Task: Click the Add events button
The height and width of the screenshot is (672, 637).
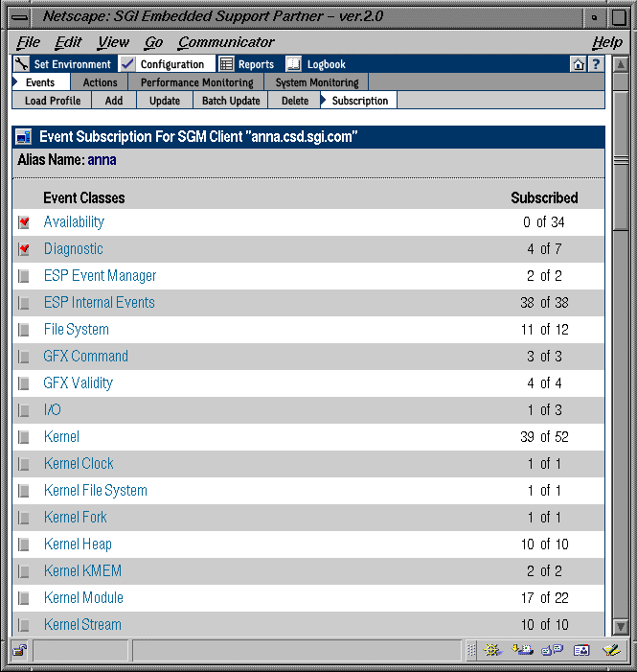Action: tap(114, 101)
